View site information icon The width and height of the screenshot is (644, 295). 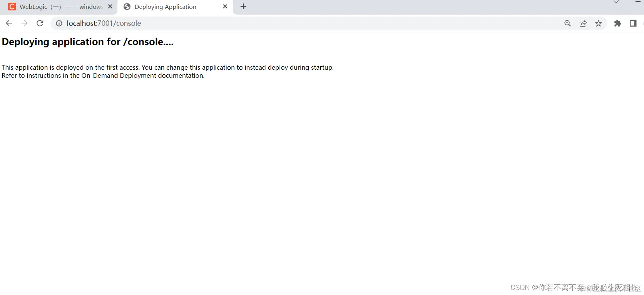point(59,23)
